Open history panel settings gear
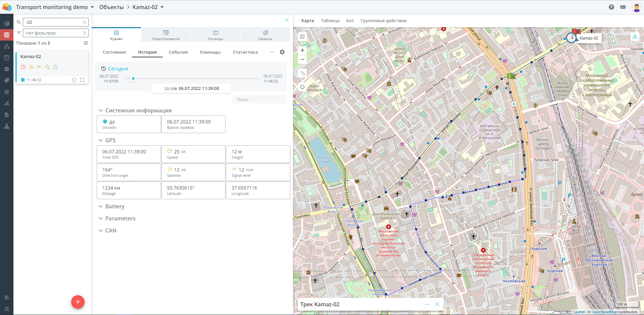Image resolution: width=644 pixels, height=315 pixels. 282,52
